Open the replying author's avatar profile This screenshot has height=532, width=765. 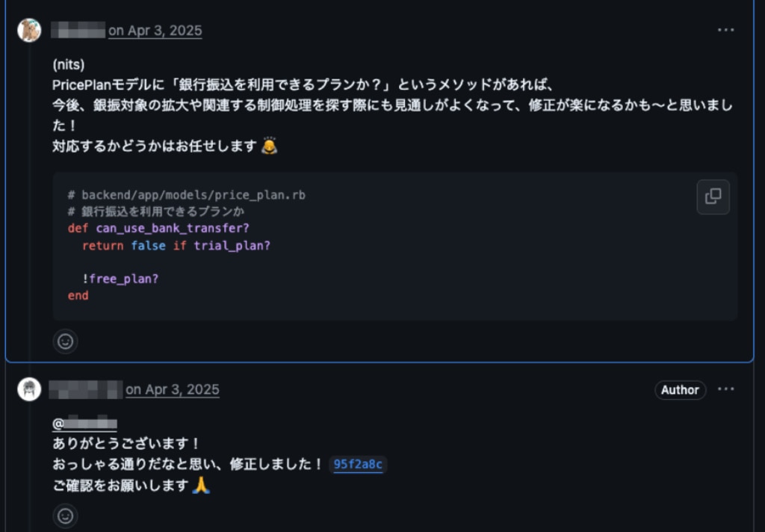coord(29,389)
